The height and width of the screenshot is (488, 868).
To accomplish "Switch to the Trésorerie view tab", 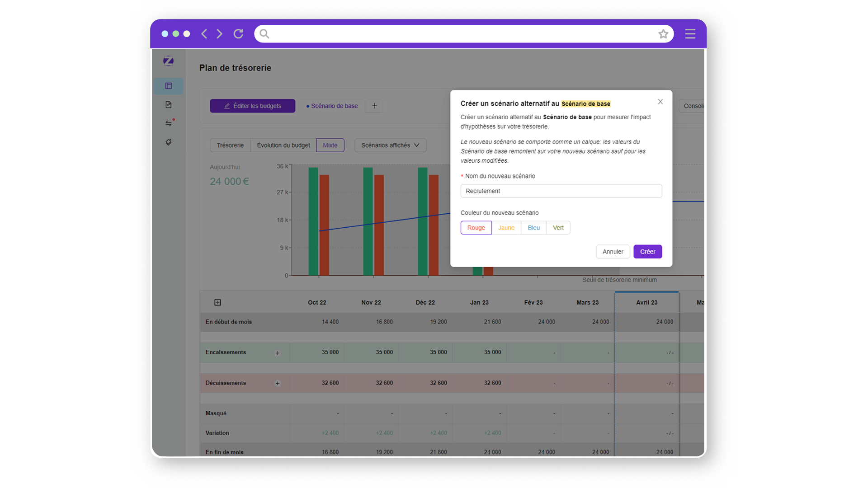I will pos(230,145).
